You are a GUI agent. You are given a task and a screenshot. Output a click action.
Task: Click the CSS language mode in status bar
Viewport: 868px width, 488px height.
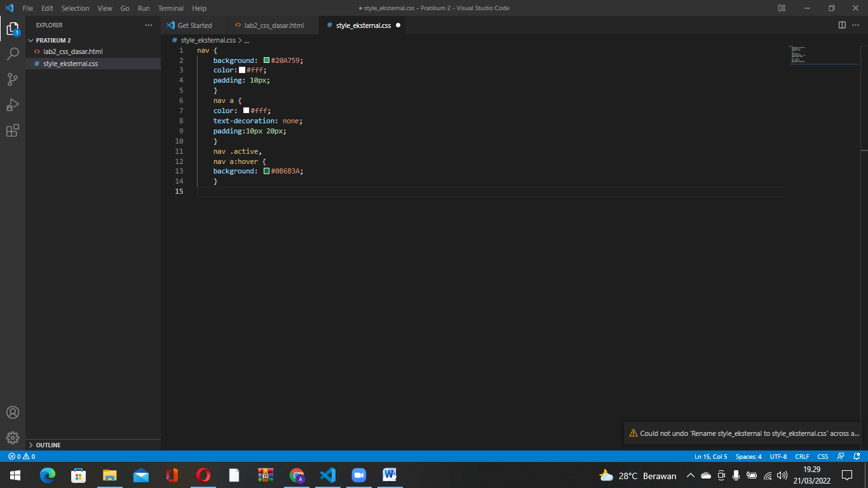pos(822,456)
